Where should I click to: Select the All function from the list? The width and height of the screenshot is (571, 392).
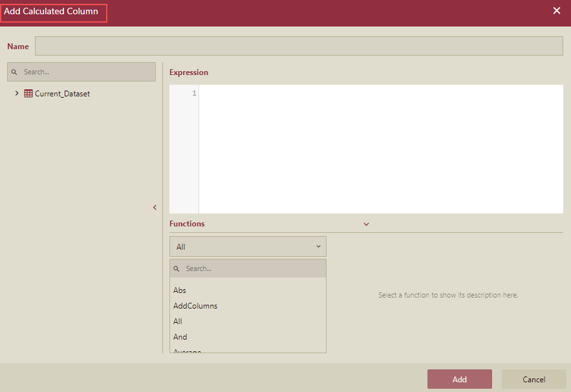point(177,321)
